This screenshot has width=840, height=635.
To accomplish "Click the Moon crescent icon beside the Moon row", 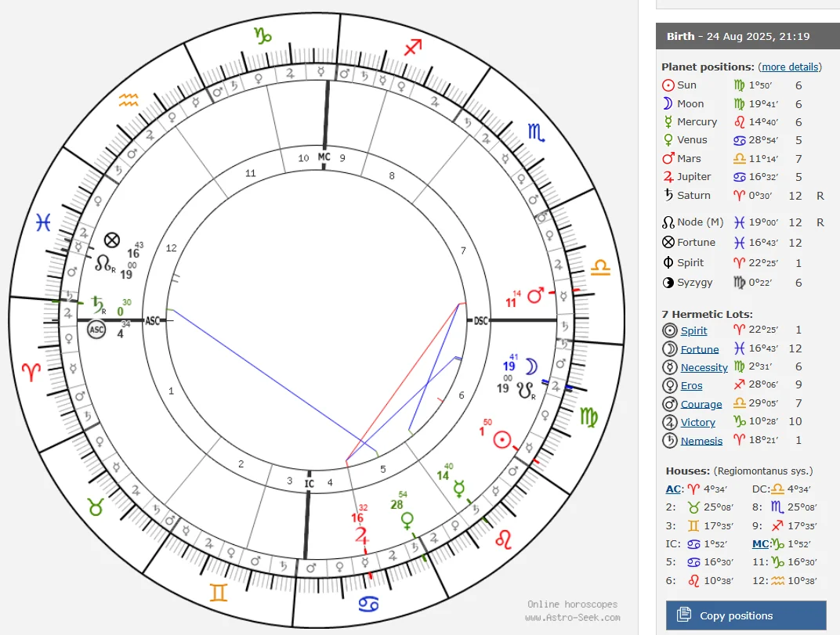I will click(668, 103).
